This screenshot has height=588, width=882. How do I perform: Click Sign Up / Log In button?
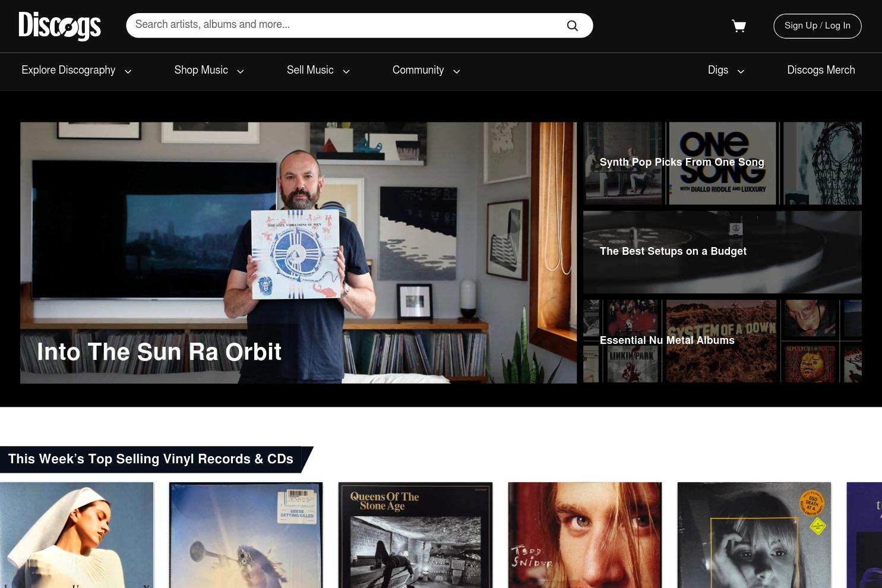(x=817, y=26)
